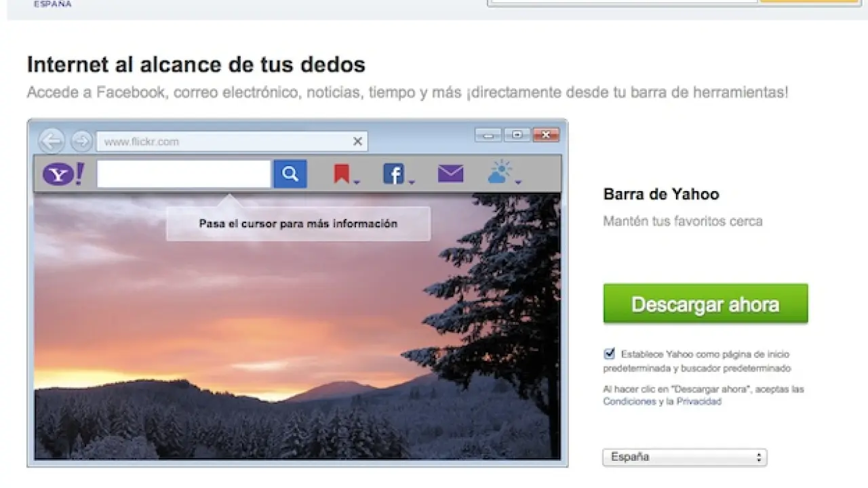Viewport: 868px width, 488px height.
Task: Open the Privacidad link
Action: click(x=698, y=401)
